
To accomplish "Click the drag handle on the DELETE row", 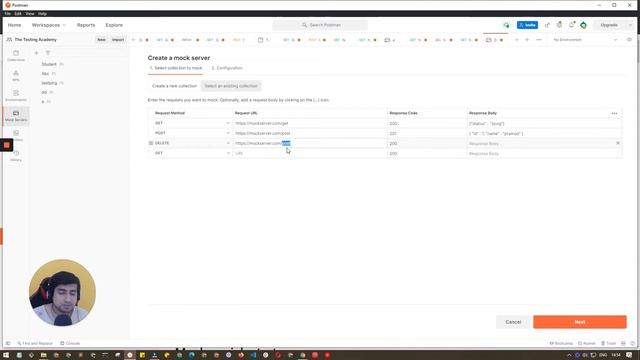I will point(151,143).
